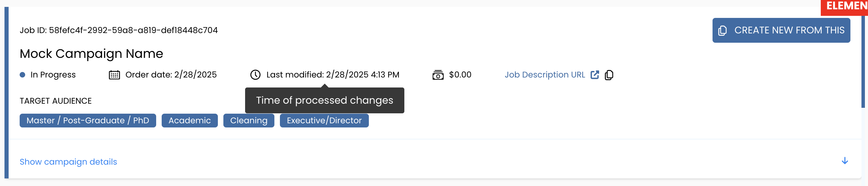This screenshot has width=868, height=186.
Task: Click the clock icon next to Last modified
Action: (x=255, y=75)
